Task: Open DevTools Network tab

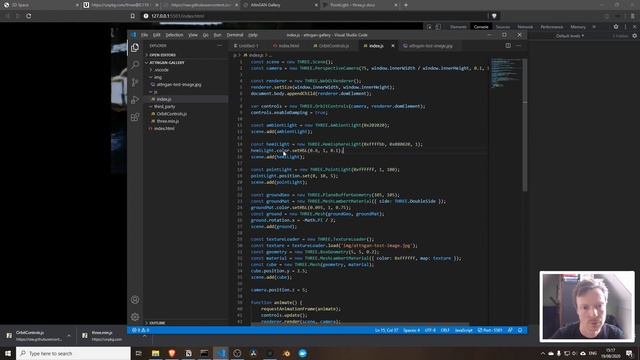Action: point(525,27)
